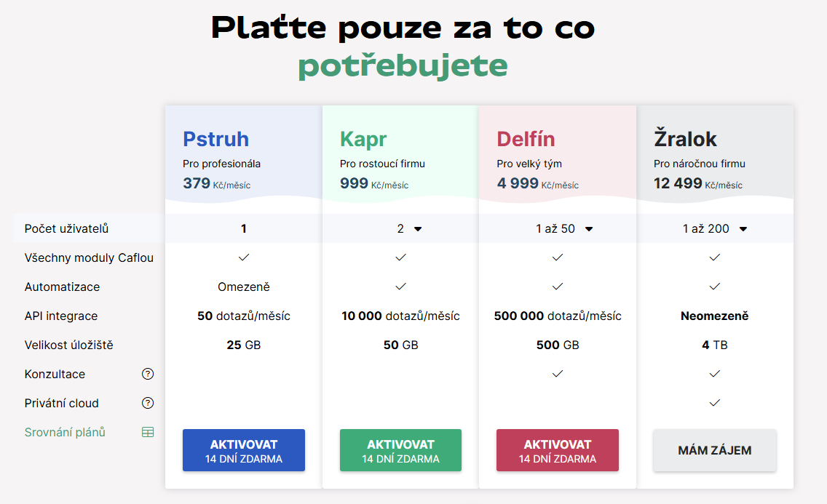This screenshot has width=827, height=504.
Task: Click the Delfín plan title
Action: point(526,139)
